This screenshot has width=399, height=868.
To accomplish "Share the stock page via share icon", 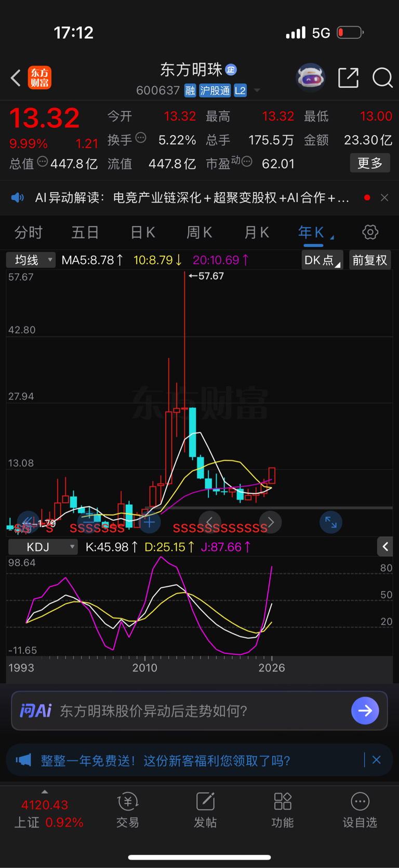I will click(x=348, y=78).
